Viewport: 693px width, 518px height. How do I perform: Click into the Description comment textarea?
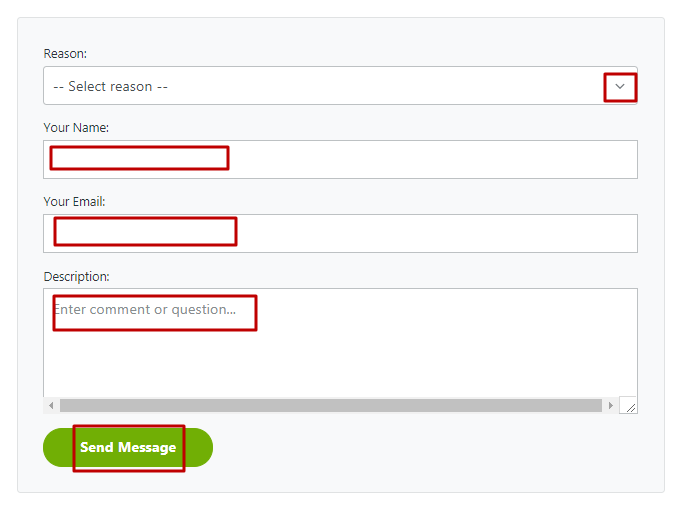click(340, 340)
